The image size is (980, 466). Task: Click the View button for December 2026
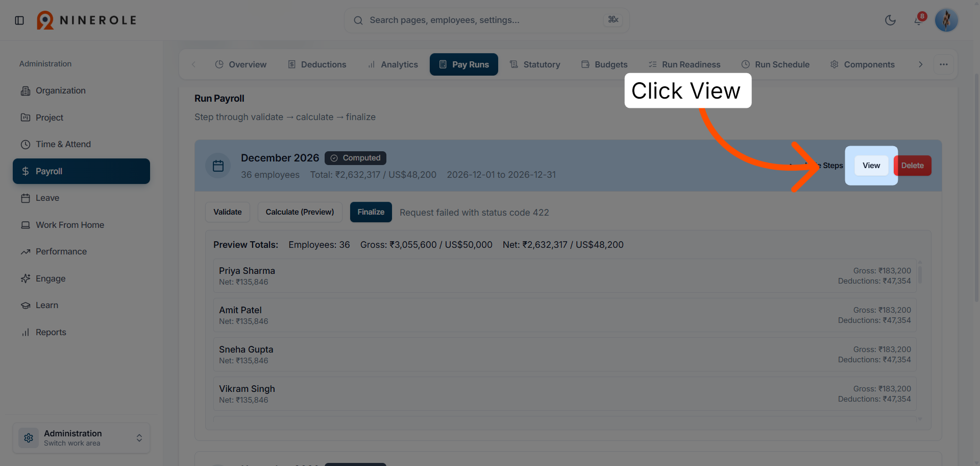(871, 166)
